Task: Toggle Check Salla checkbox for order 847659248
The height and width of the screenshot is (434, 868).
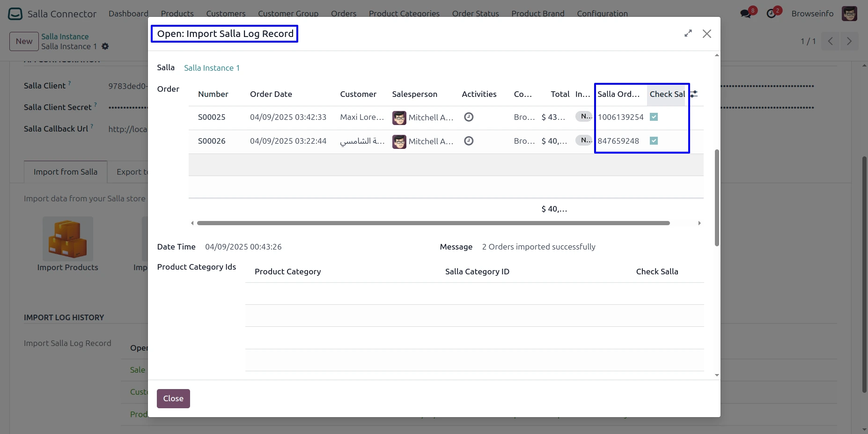Action: pos(654,141)
